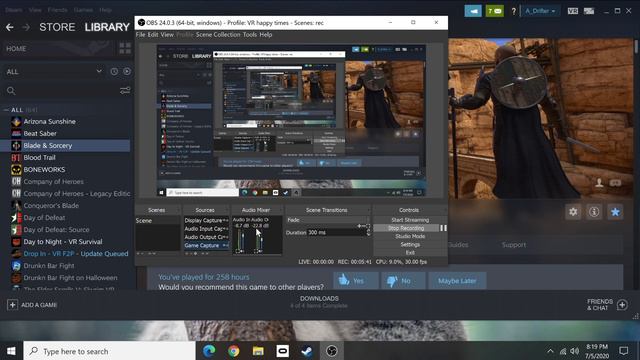Collapse the ALL games list section
This screenshot has width=640, height=360.
click(6, 110)
